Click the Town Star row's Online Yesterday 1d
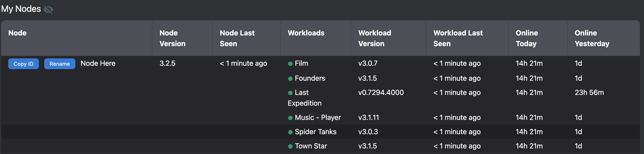The width and height of the screenshot is (644, 154). (578, 146)
